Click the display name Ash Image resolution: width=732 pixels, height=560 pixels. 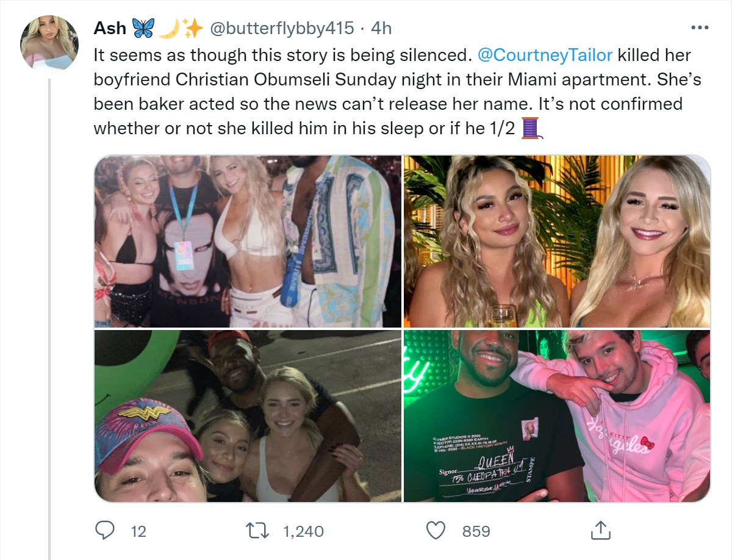pyautogui.click(x=110, y=28)
